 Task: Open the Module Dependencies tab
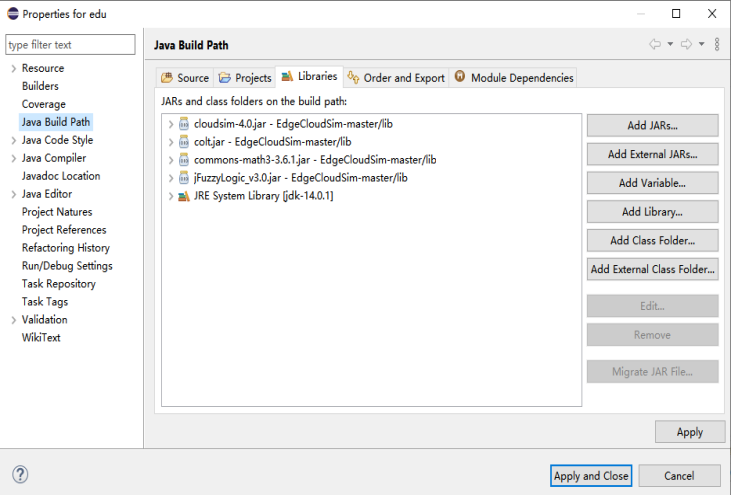click(514, 78)
